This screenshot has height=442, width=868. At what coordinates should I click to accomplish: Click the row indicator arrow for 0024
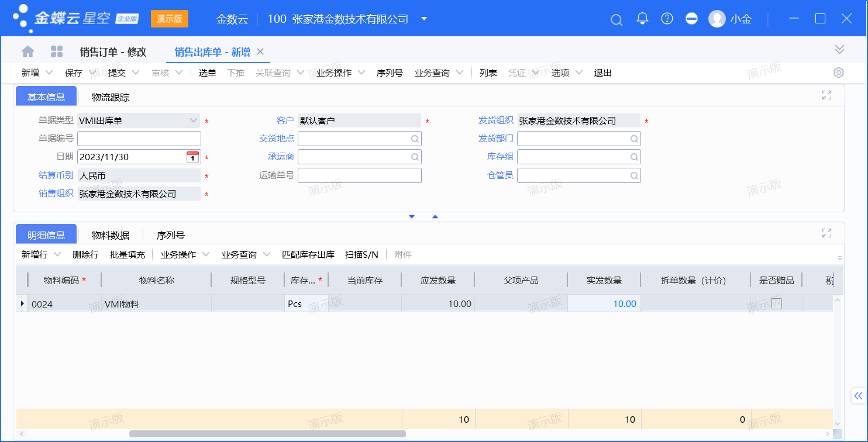pos(22,303)
